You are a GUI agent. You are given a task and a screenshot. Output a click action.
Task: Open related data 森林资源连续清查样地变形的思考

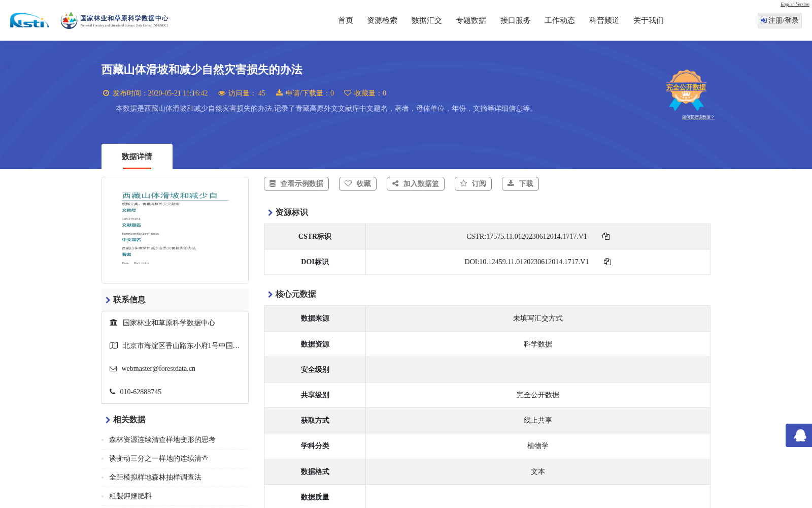[x=162, y=440]
